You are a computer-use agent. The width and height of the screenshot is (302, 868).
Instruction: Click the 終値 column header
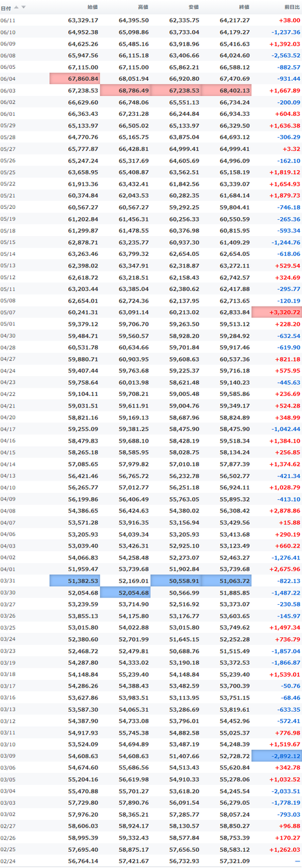[243, 8]
